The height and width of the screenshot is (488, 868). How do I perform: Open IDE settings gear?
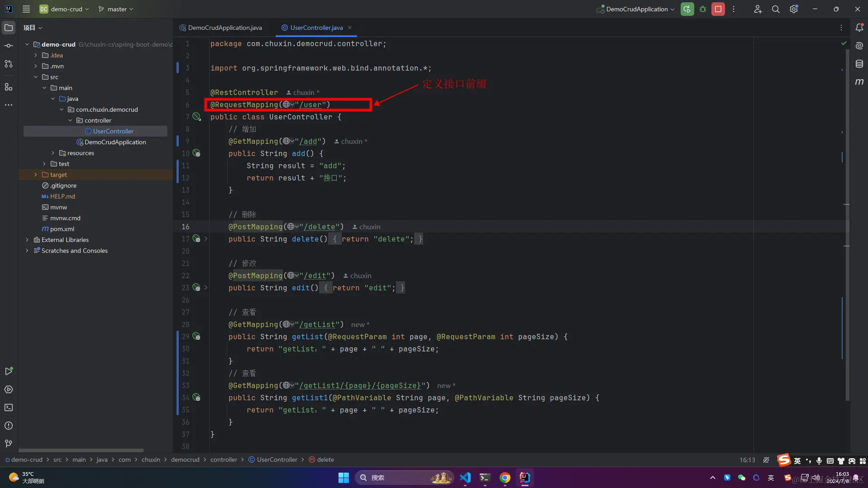point(794,9)
